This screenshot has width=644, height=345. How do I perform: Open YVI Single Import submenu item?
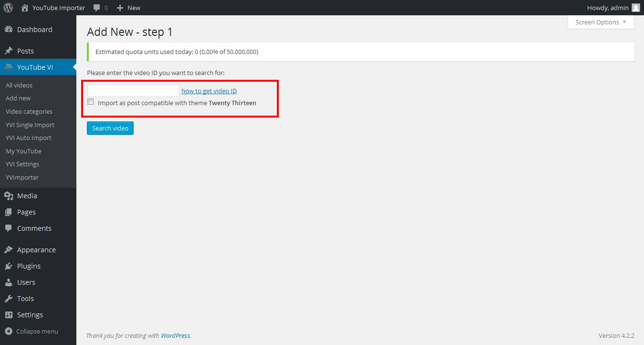pos(30,125)
